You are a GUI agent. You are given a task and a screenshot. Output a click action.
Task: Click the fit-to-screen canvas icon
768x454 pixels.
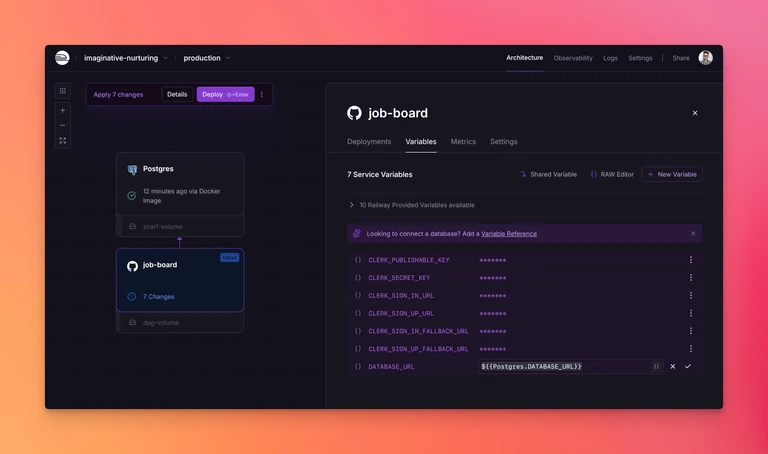(x=63, y=141)
